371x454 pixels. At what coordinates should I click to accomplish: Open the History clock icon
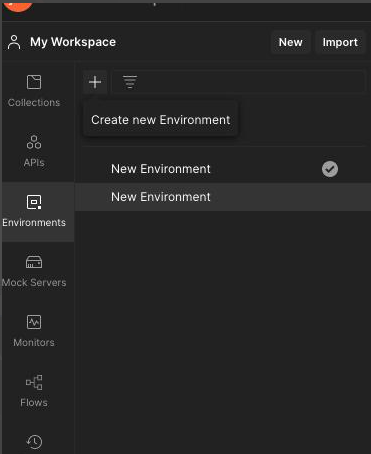[x=34, y=442]
